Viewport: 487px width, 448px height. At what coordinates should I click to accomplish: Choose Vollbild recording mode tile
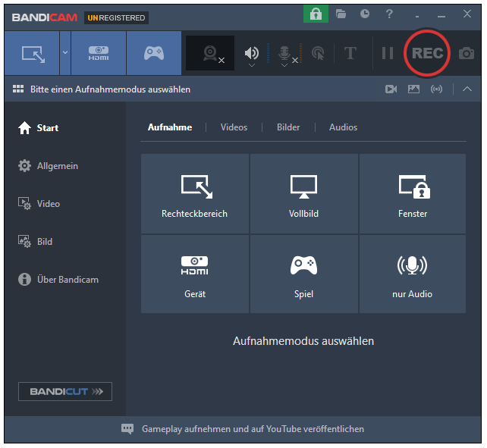(x=303, y=194)
